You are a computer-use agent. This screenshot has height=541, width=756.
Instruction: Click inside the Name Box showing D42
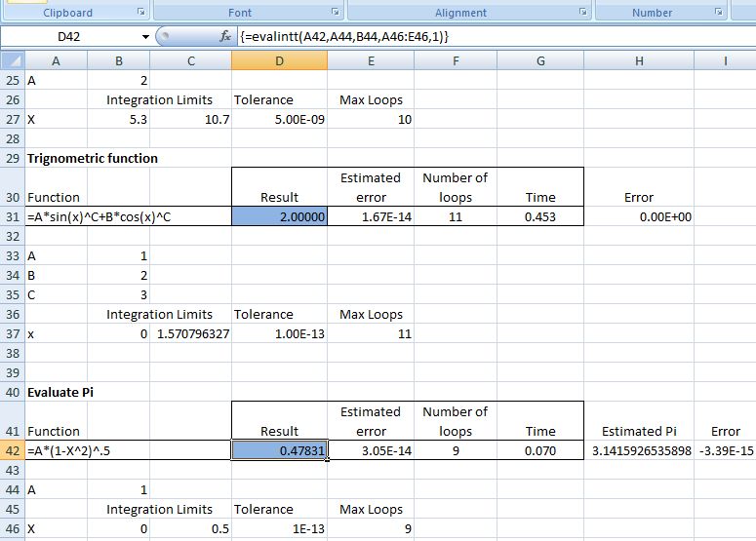click(68, 36)
